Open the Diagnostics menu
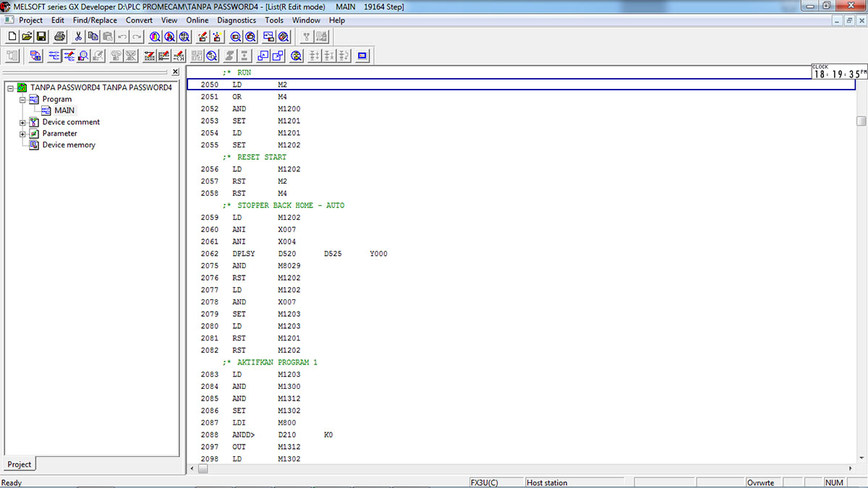The image size is (868, 488). (237, 20)
